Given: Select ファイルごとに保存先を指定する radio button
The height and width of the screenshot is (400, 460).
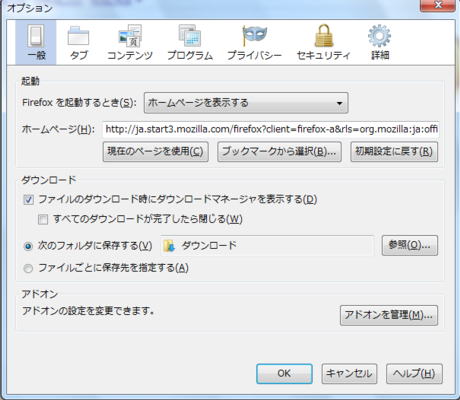Looking at the screenshot, I should point(28,268).
